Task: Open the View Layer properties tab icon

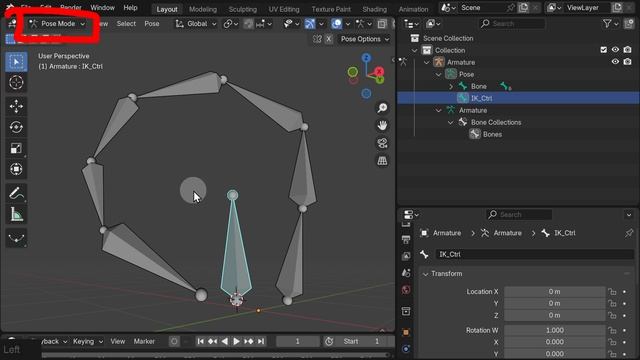Action: click(406, 256)
